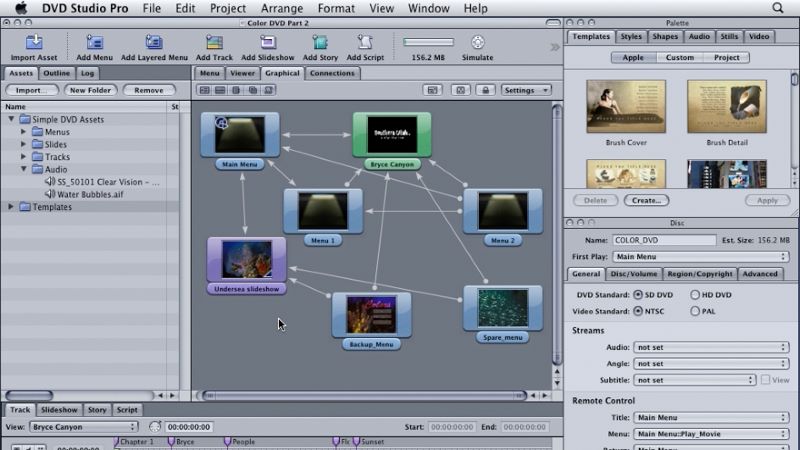Click the Add Track toolbar icon
Image resolution: width=800 pixels, height=450 pixels.
(214, 42)
